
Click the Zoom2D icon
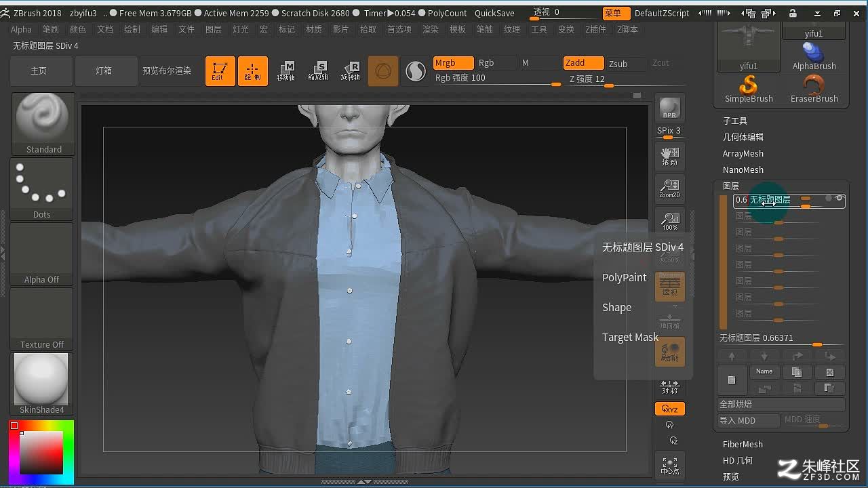tap(670, 188)
